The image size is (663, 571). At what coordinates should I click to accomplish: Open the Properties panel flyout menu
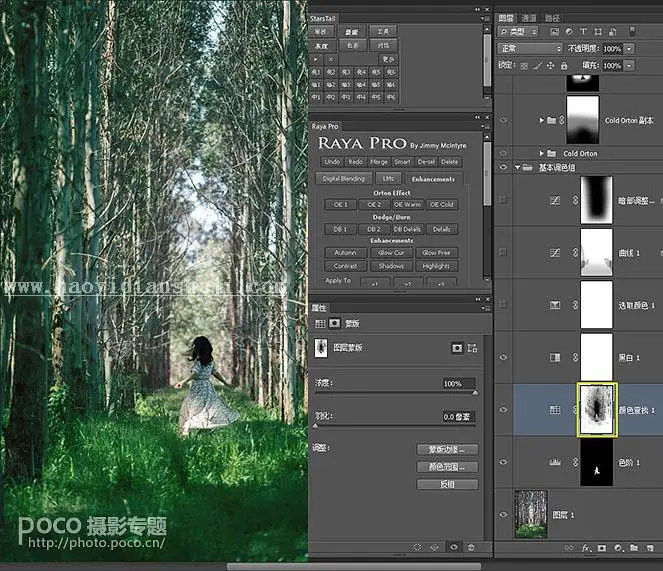click(484, 308)
